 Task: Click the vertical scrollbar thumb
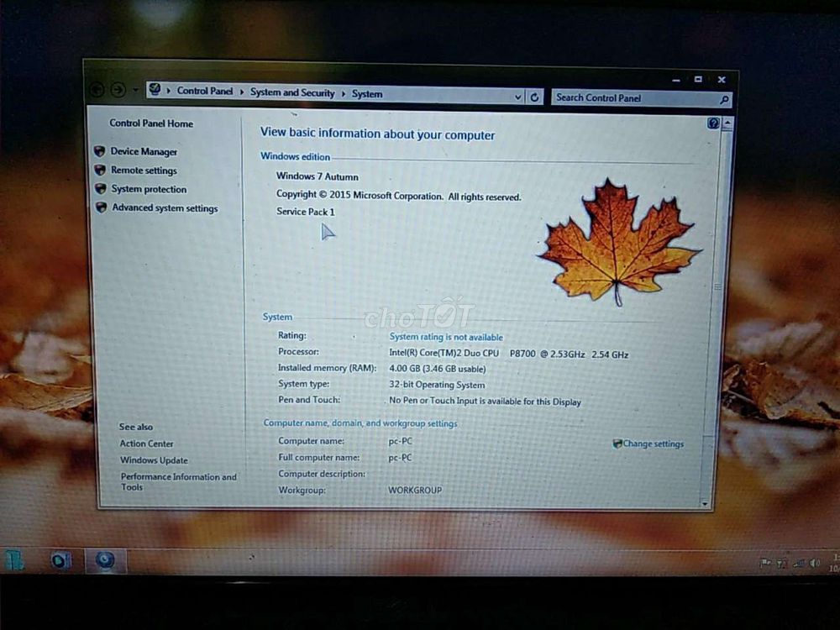tap(718, 287)
